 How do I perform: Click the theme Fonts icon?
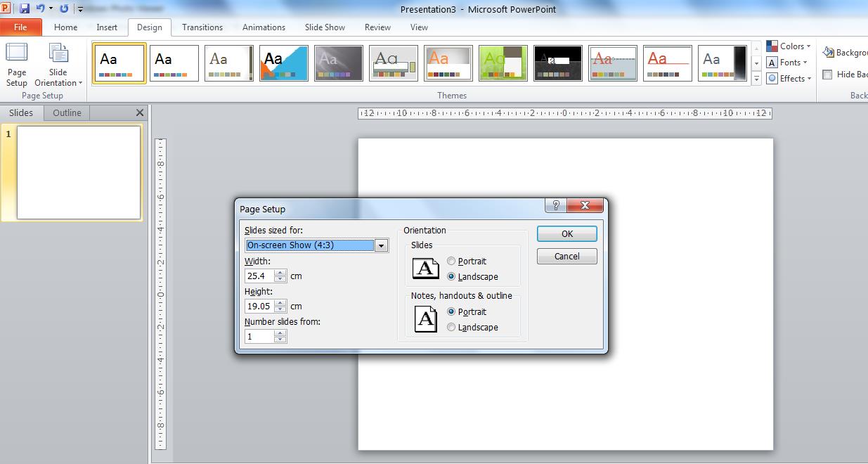point(786,62)
